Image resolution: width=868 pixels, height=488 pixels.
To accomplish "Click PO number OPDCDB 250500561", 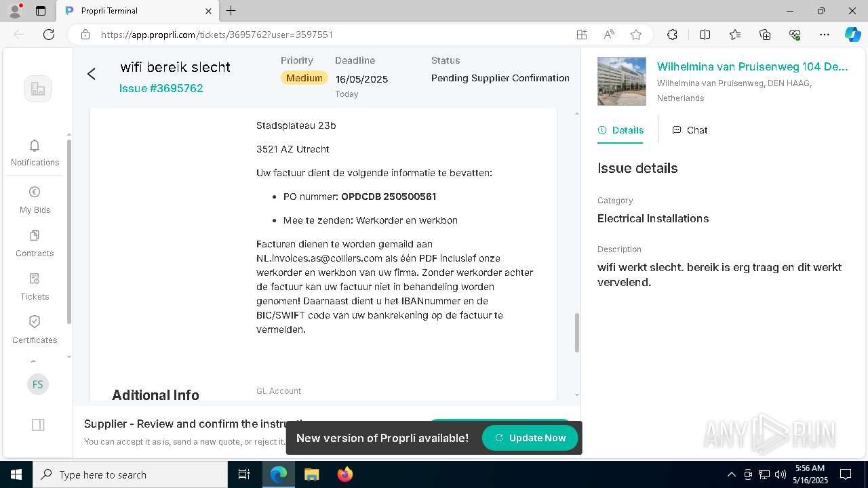I will click(389, 197).
